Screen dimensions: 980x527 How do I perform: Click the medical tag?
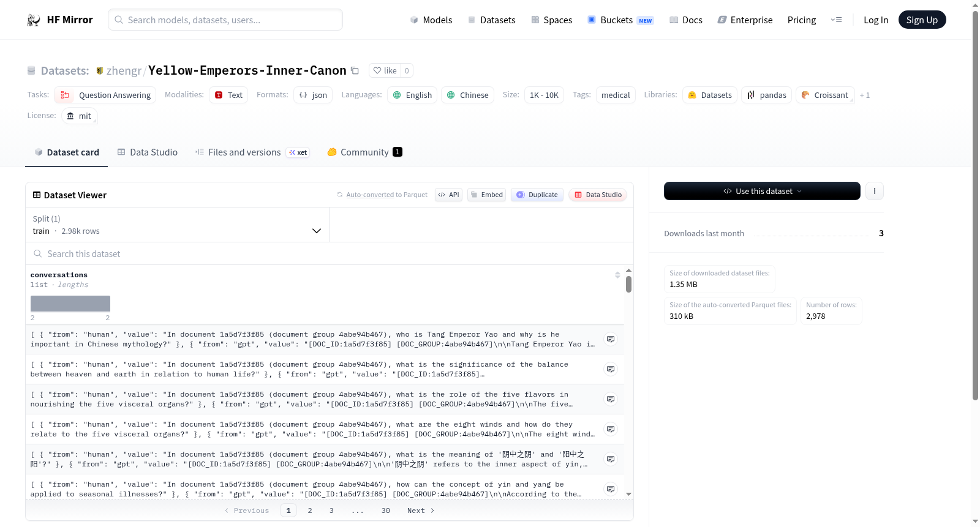click(x=616, y=95)
